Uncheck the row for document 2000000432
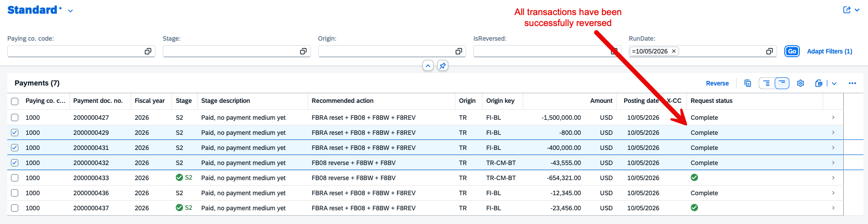This screenshot has height=224, width=868. click(x=15, y=163)
